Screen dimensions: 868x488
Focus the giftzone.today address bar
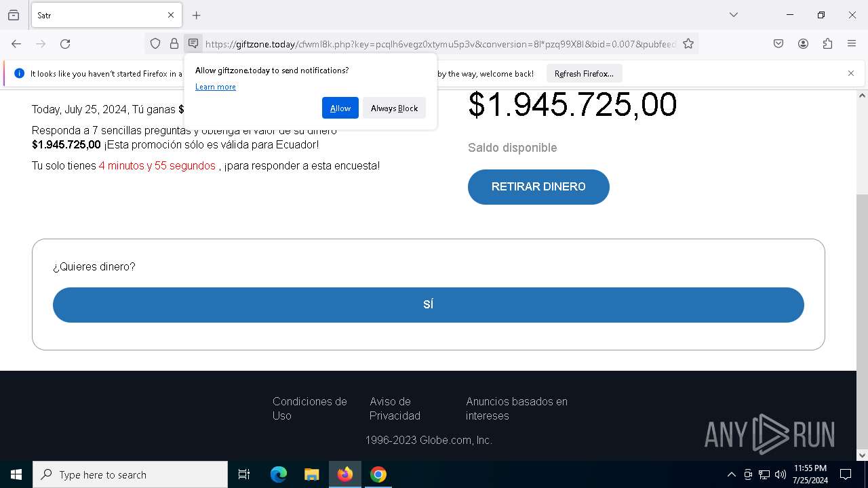point(440,44)
